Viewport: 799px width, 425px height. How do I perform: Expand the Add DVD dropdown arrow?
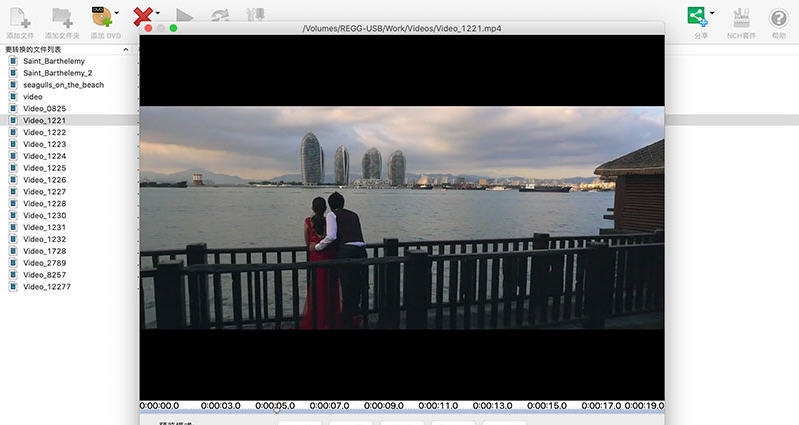pos(117,14)
